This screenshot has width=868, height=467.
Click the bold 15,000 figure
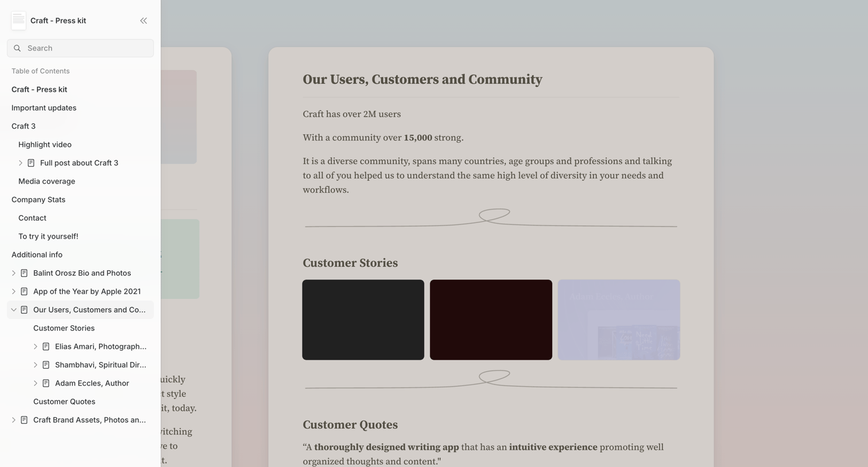coord(418,138)
